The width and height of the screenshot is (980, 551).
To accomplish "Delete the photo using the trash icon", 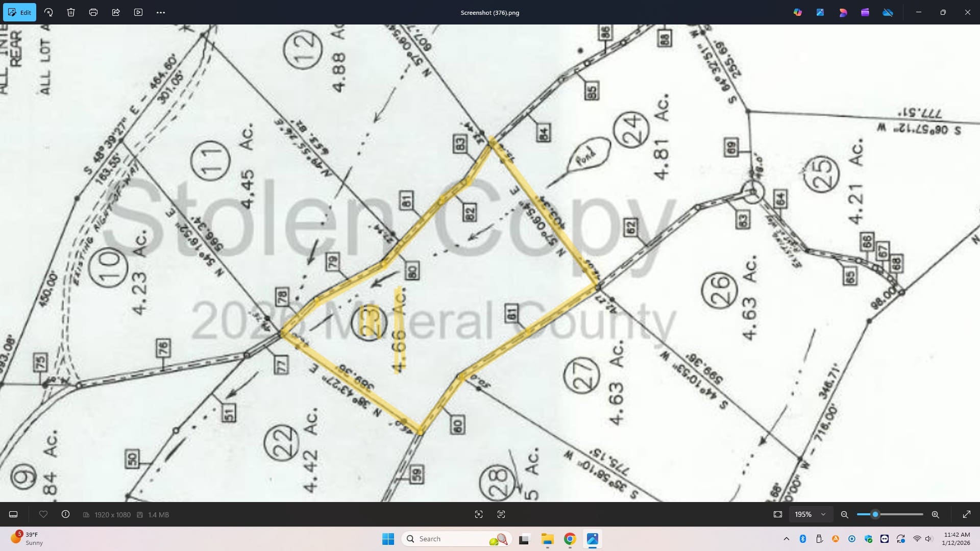I will click(x=71, y=12).
